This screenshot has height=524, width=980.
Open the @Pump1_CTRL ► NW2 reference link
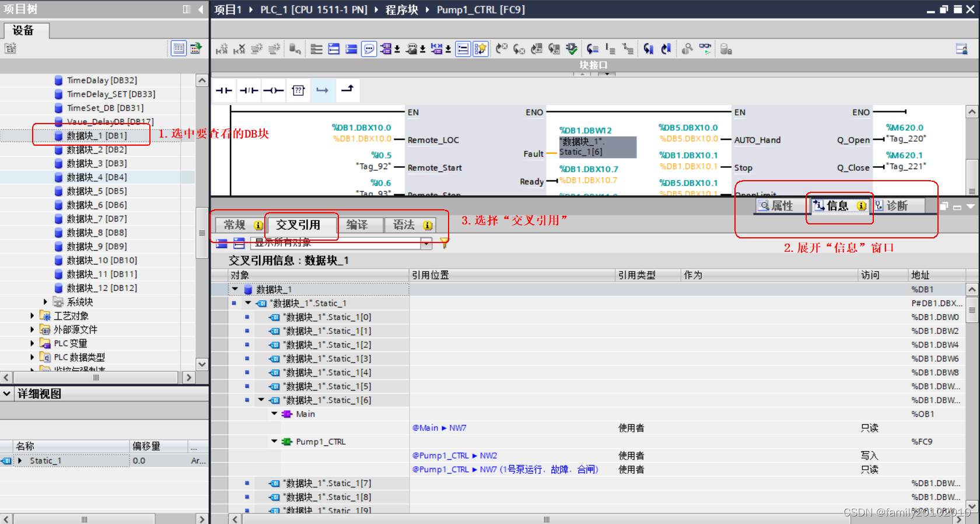pyautogui.click(x=454, y=456)
